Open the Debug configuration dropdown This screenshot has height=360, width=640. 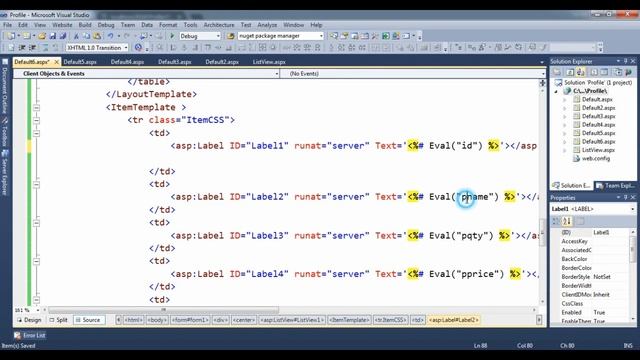pyautogui.click(x=218, y=36)
